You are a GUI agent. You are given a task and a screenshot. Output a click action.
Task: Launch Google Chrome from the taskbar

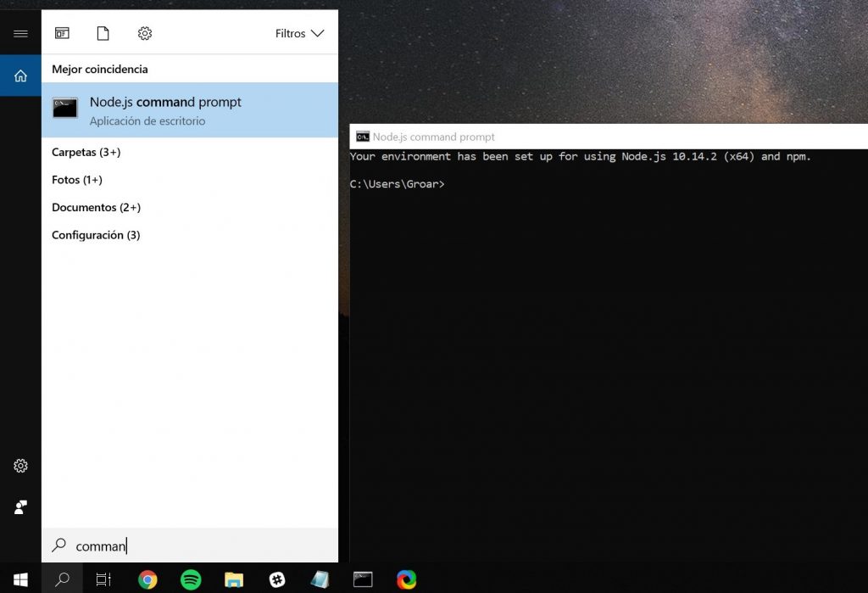pyautogui.click(x=147, y=579)
